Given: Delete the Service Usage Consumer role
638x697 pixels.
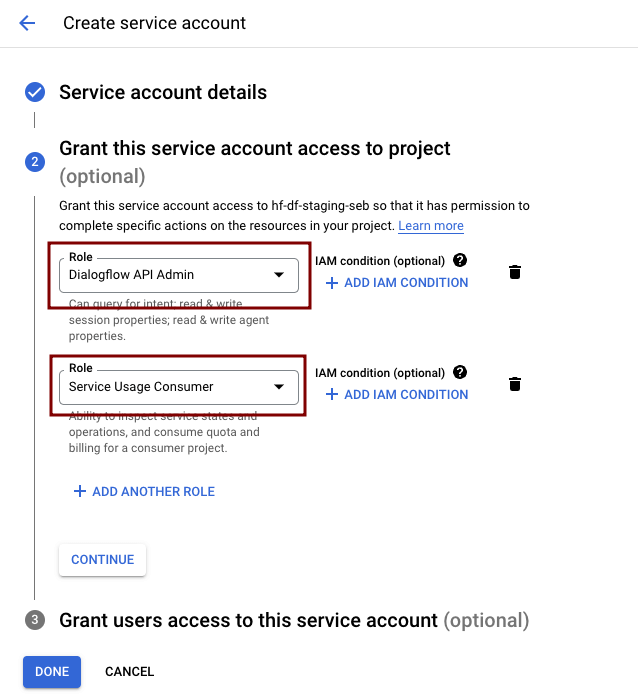Looking at the screenshot, I should [x=515, y=384].
